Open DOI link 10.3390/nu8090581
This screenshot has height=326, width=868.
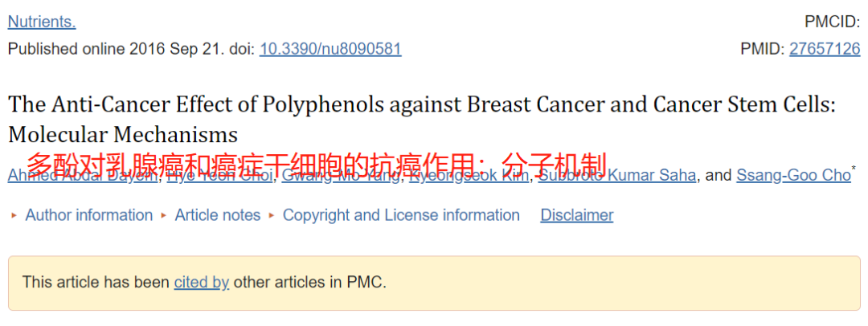tap(330, 49)
